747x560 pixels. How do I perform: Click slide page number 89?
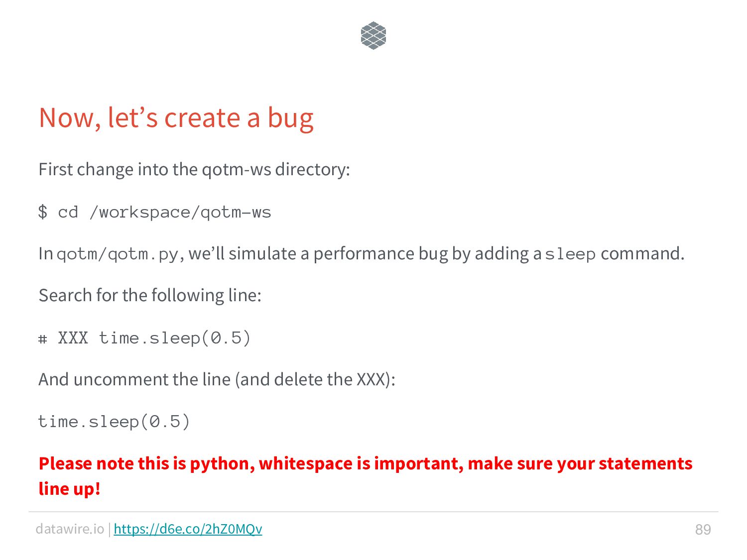tap(703, 529)
